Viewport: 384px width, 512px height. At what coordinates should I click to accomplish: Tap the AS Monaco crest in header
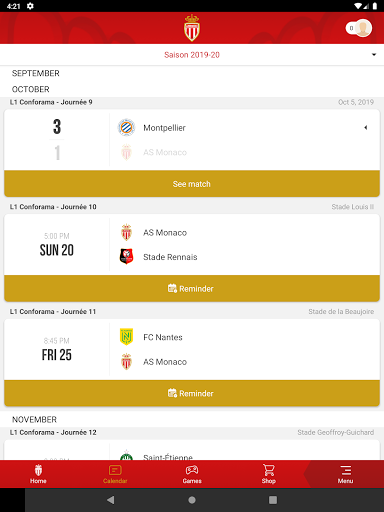(192, 28)
